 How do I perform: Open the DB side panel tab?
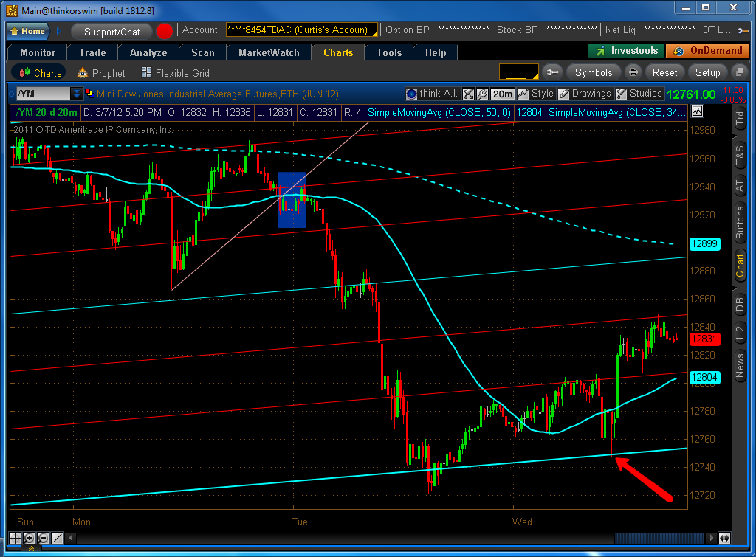tap(740, 304)
